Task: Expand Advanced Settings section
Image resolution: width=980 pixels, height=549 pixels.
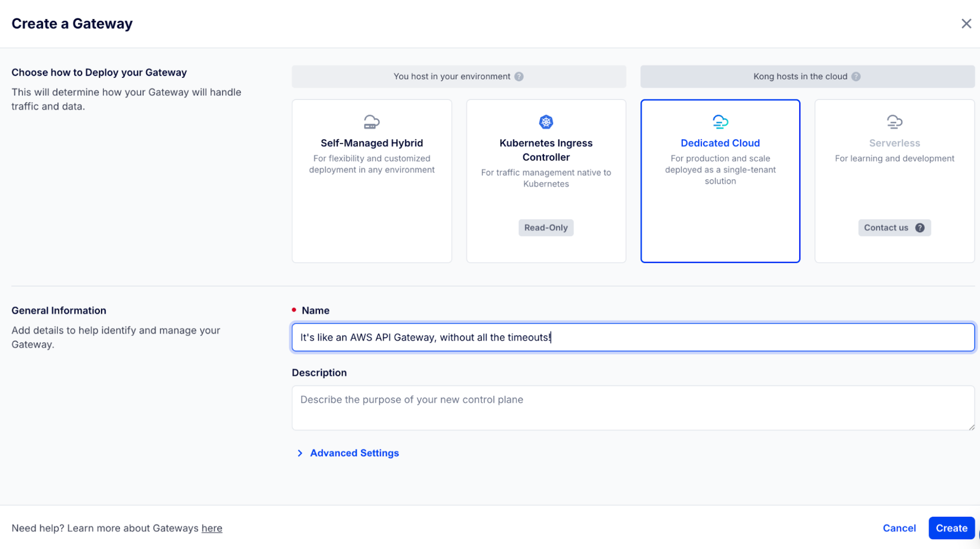Action: pyautogui.click(x=354, y=453)
